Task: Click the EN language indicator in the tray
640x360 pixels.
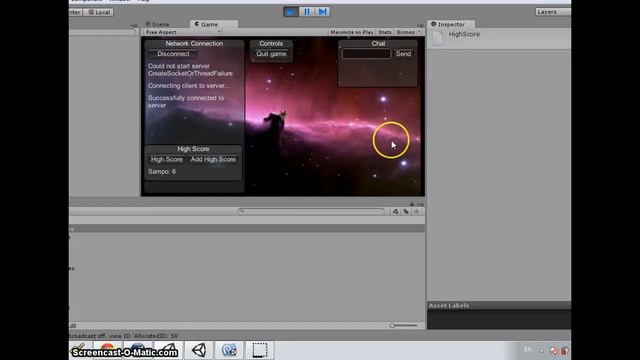Action: tap(528, 349)
